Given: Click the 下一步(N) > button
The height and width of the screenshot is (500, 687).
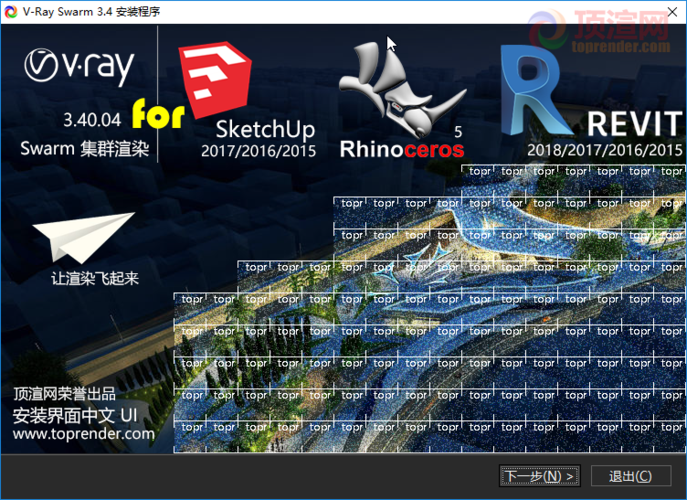Looking at the screenshot, I should (x=540, y=476).
